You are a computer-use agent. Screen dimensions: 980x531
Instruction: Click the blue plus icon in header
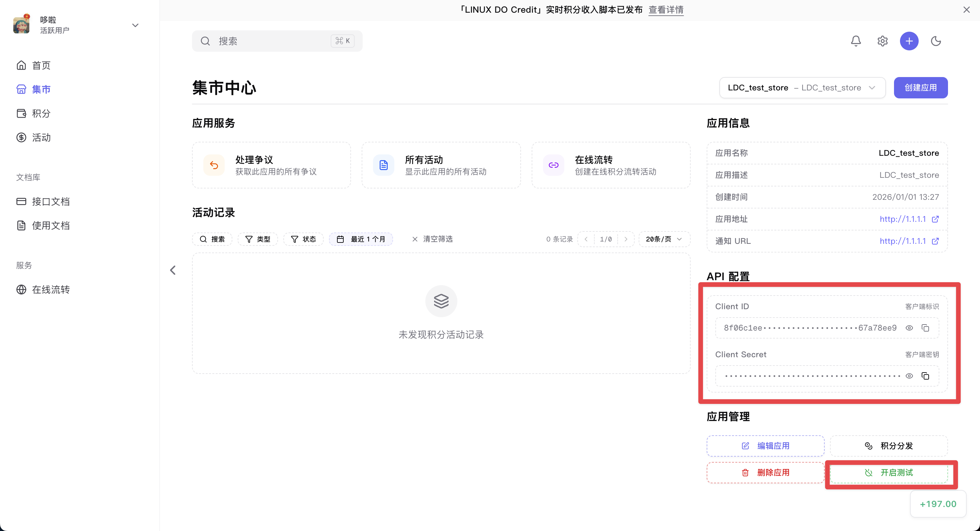pos(909,41)
